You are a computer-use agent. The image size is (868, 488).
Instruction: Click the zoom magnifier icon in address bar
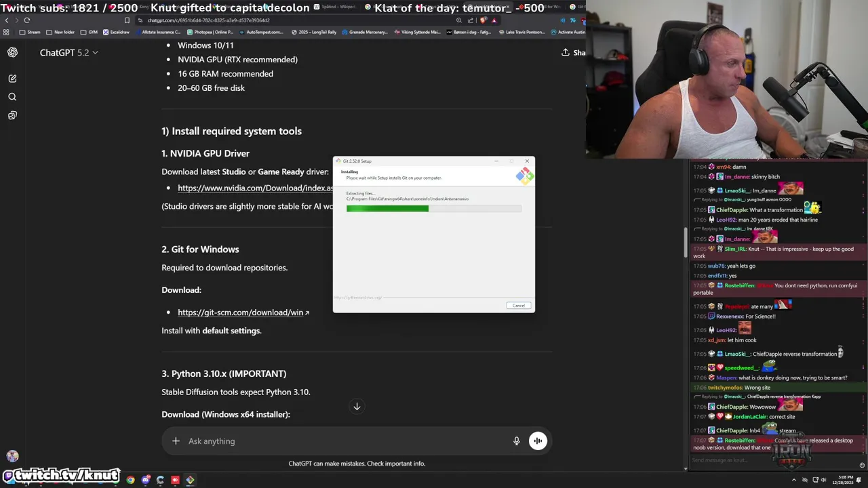(x=459, y=20)
